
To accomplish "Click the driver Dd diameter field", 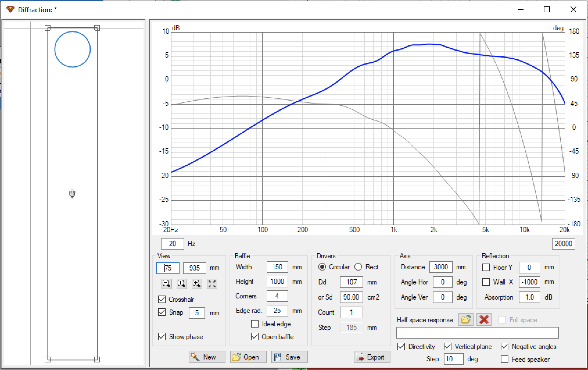I will 351,282.
